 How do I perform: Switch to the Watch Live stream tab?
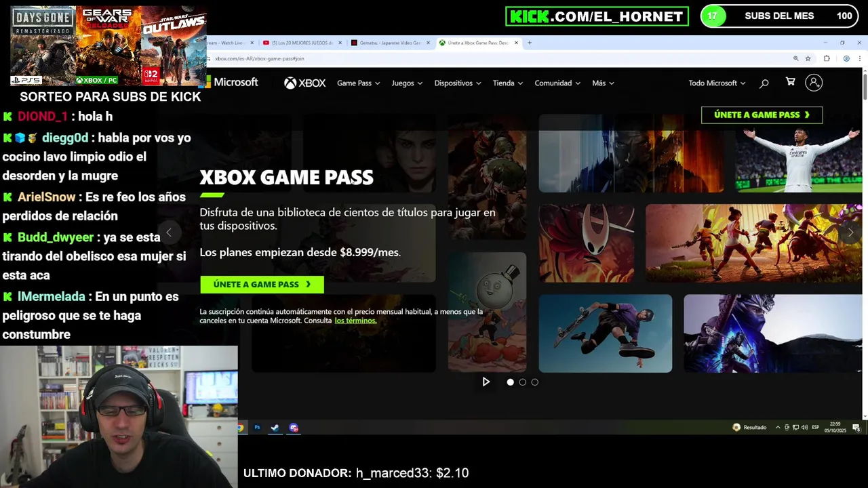(x=231, y=43)
